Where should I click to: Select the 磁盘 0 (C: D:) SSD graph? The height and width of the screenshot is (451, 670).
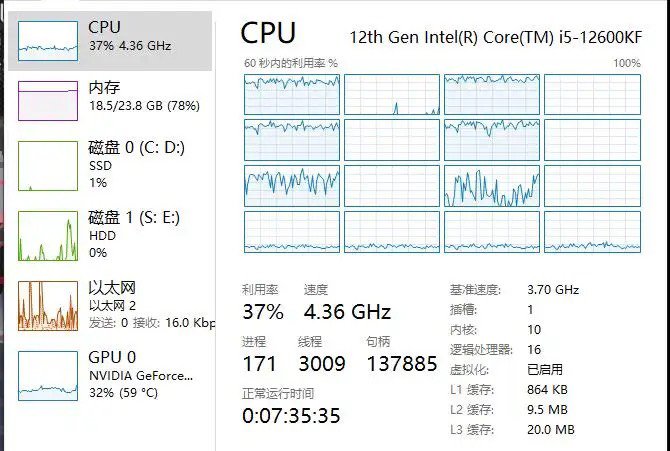48,166
